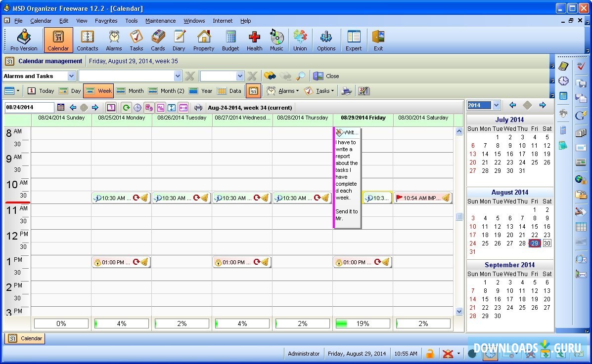Open the Alarms dropdown menu
592x364 pixels.
pos(283,91)
